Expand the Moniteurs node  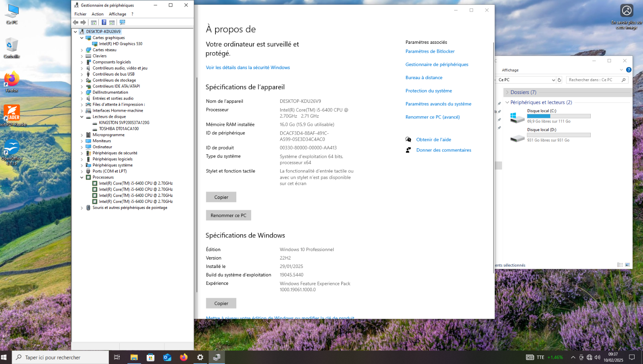[x=82, y=141]
